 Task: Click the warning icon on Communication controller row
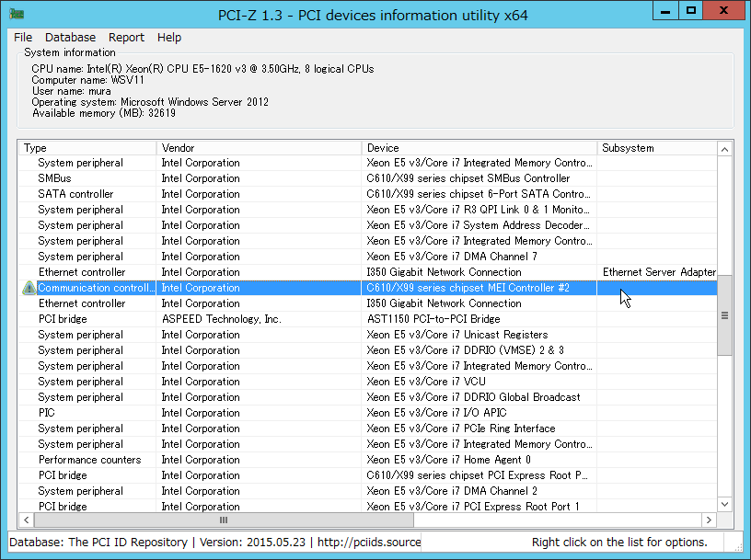29,288
